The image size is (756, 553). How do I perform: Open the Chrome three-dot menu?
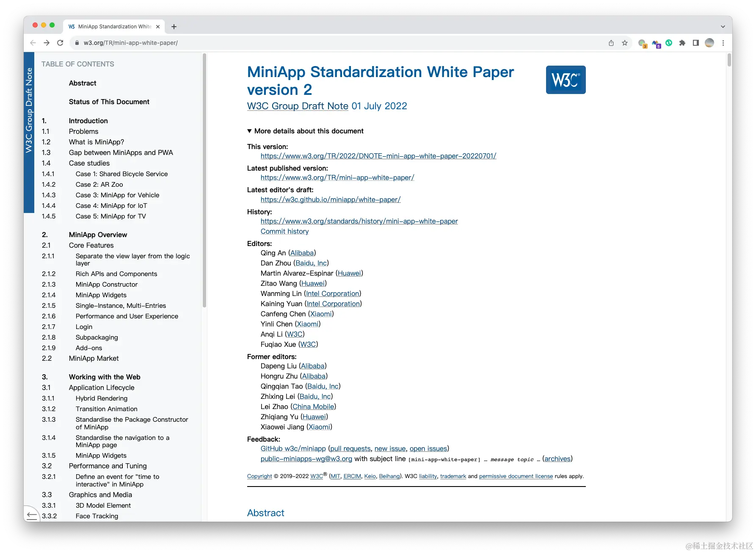[x=723, y=43]
